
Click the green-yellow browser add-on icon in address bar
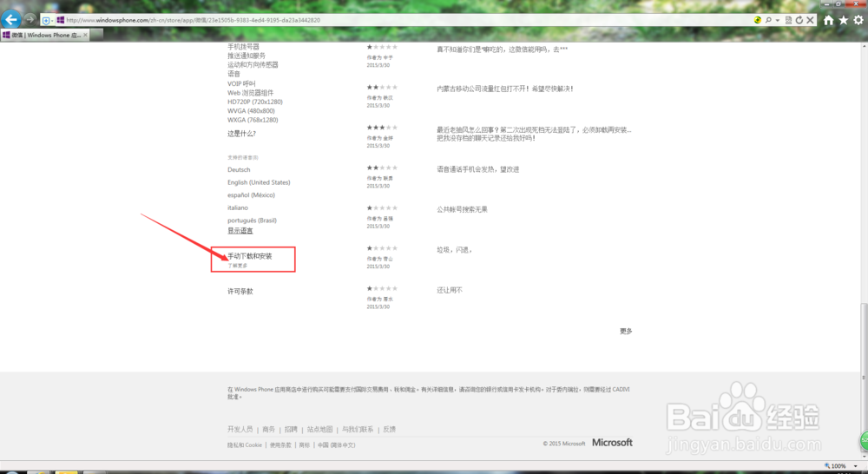click(x=757, y=20)
